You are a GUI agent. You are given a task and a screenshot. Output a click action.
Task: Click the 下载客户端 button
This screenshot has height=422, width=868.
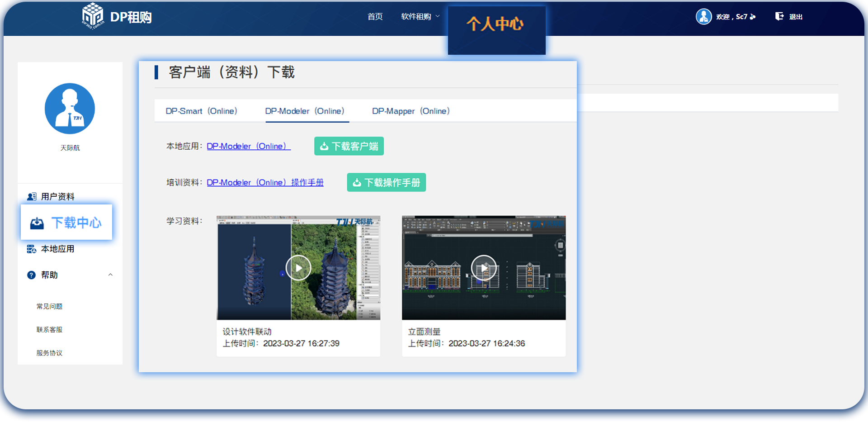(x=349, y=146)
